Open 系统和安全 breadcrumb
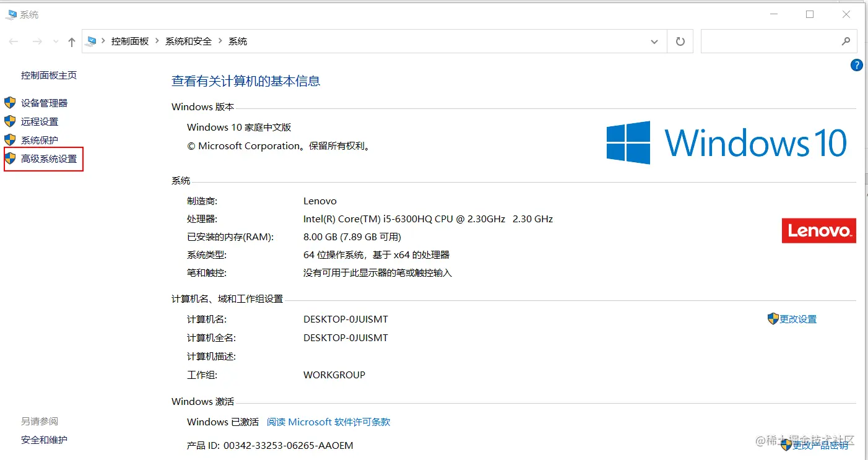 click(x=188, y=41)
